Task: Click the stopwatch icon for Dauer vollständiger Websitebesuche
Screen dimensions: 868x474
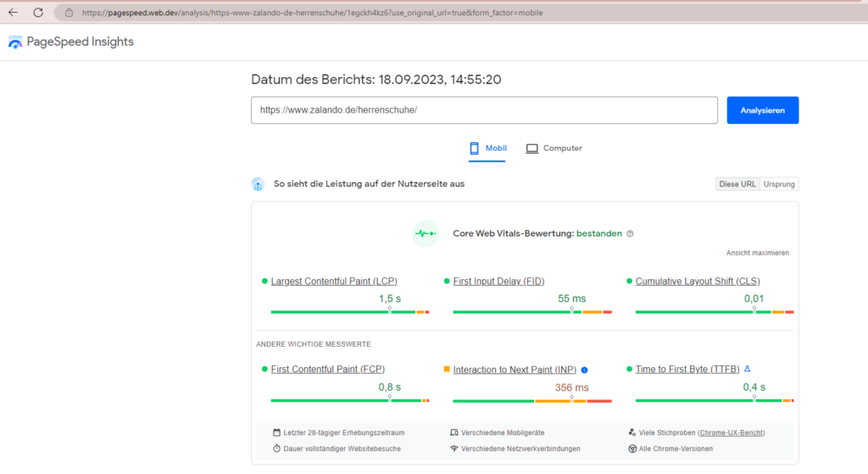Action: [277, 449]
